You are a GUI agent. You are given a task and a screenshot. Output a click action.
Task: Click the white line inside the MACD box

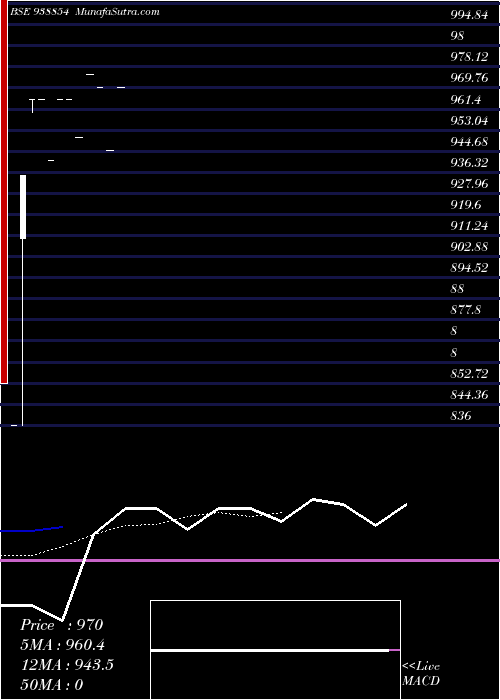pyautogui.click(x=270, y=651)
